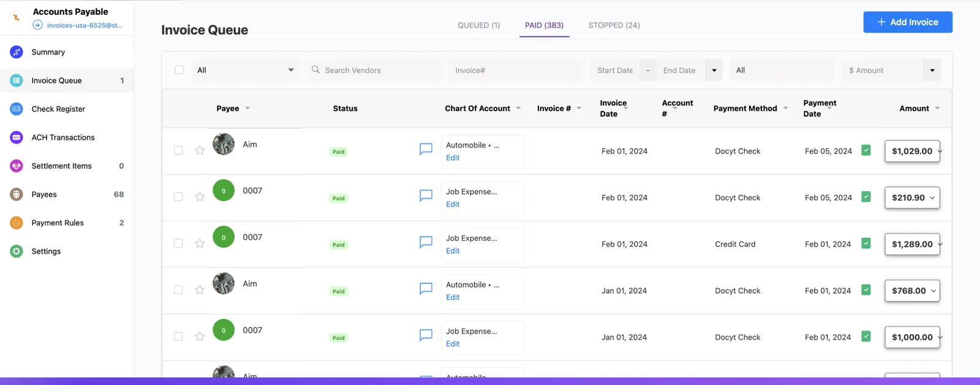Select the checkbox for $1,289.00 invoice row
Viewport: 980px width, 385px height.
tap(178, 243)
